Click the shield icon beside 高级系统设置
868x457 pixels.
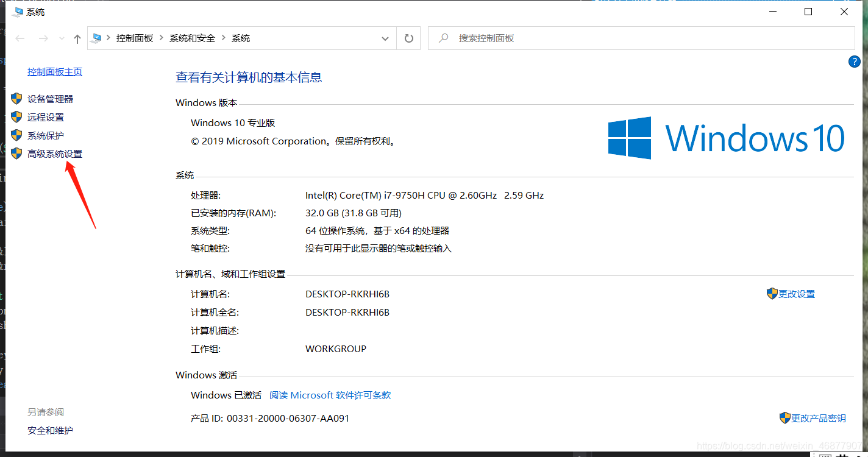click(17, 153)
